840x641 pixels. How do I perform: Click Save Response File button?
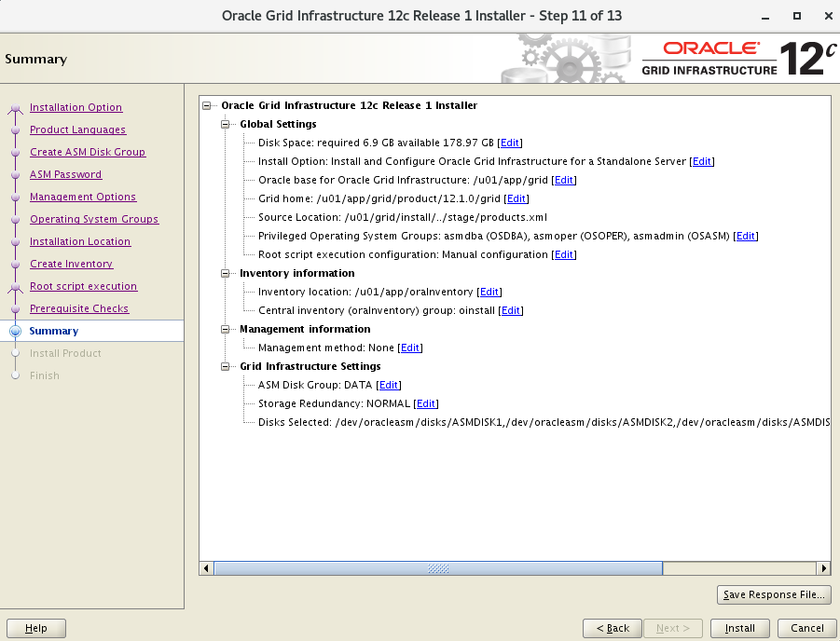773,594
